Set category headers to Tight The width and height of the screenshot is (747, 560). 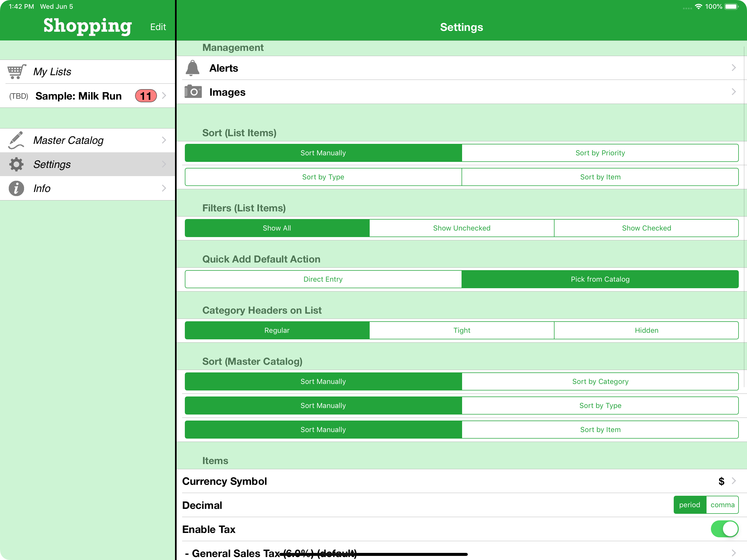click(462, 330)
